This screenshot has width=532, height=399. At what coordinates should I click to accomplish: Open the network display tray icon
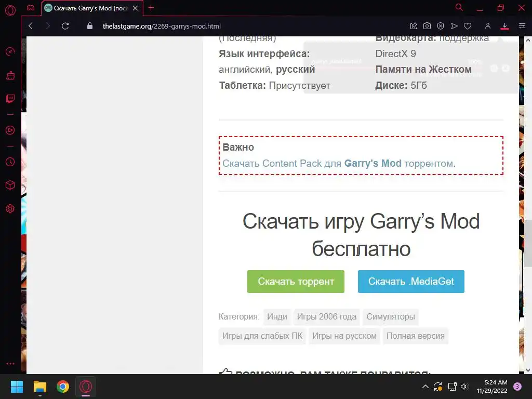click(x=452, y=387)
